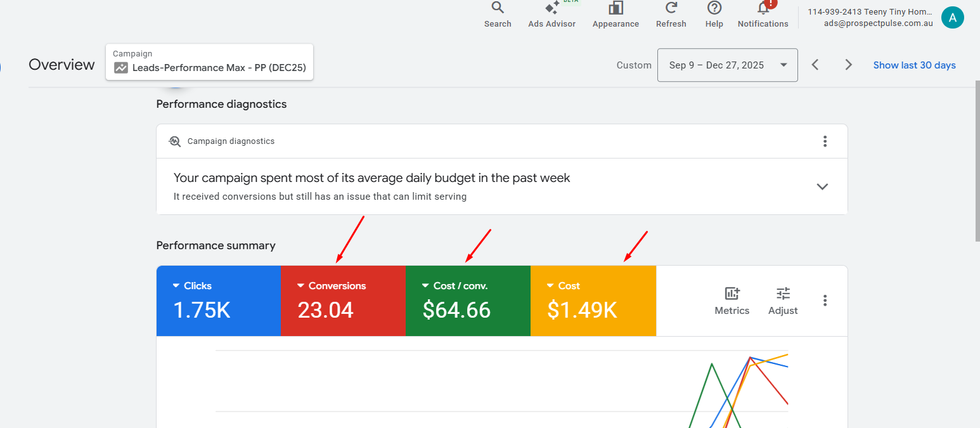Viewport: 980px width, 428px height.
Task: Open Performance summary three-dot menu
Action: pyautogui.click(x=825, y=301)
